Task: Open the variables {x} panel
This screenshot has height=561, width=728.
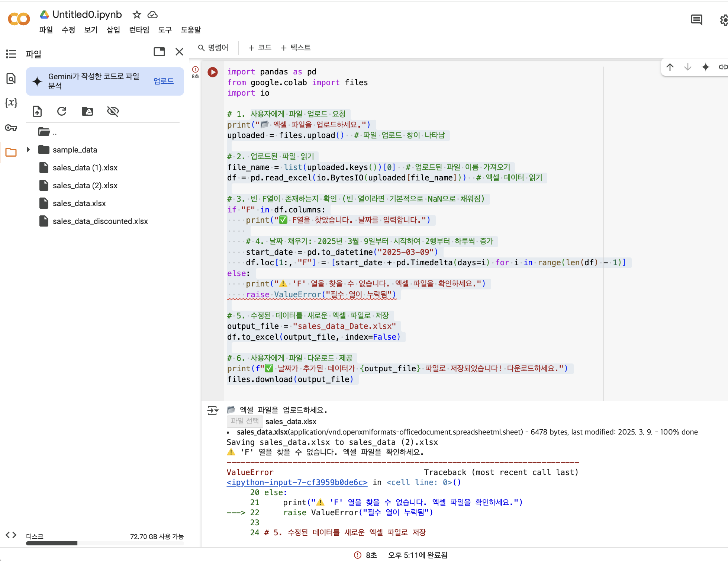Action: (11, 103)
